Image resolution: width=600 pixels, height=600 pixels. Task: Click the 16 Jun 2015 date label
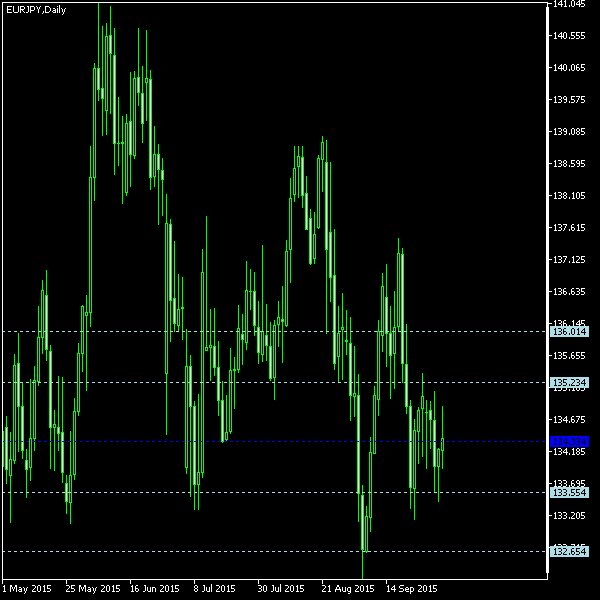point(155,588)
